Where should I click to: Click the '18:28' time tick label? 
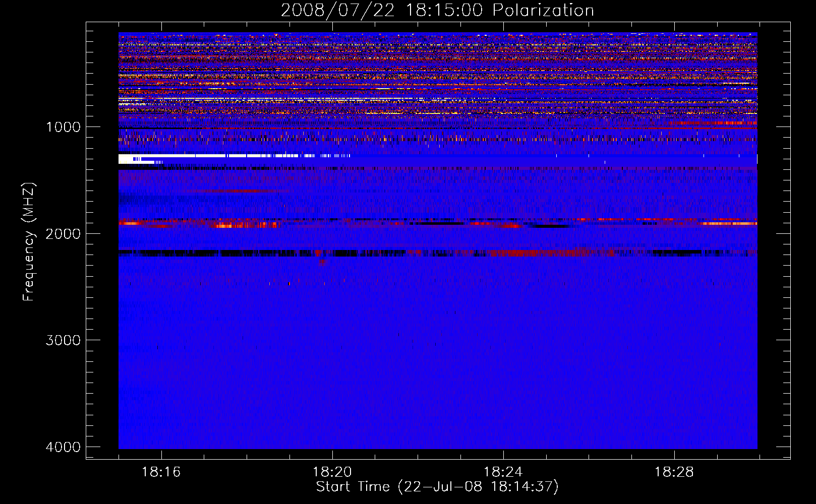674,472
